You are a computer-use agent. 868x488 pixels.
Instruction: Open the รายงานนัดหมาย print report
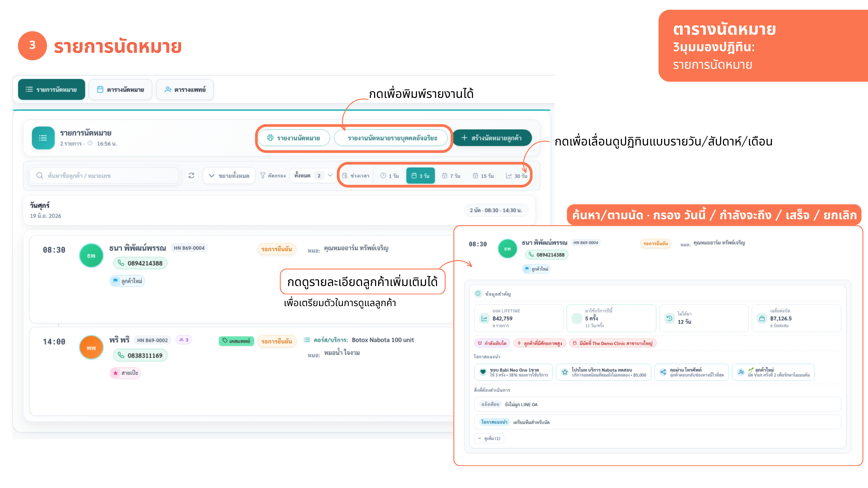[294, 138]
